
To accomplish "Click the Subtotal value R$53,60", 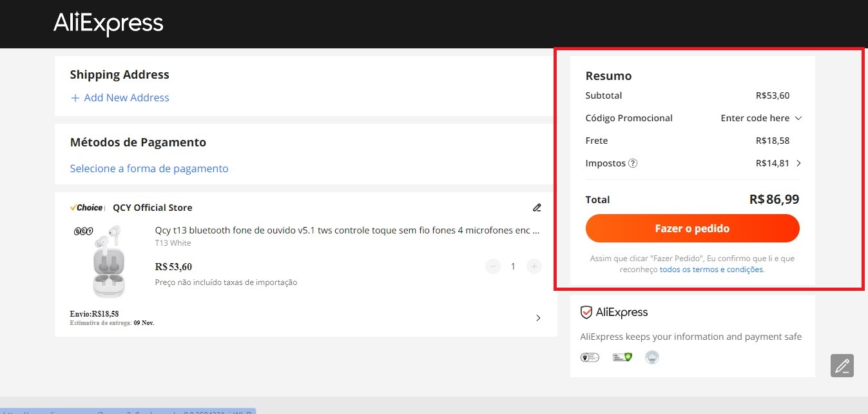I will (x=773, y=95).
